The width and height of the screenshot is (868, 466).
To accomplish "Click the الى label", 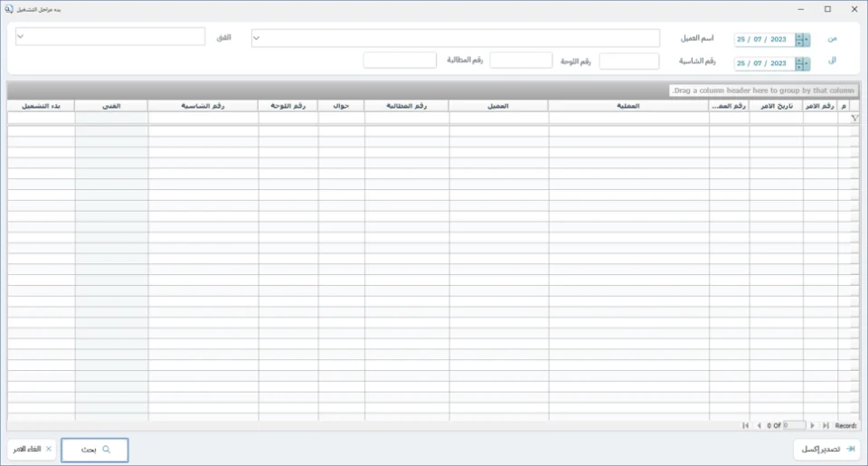I will (832, 61).
